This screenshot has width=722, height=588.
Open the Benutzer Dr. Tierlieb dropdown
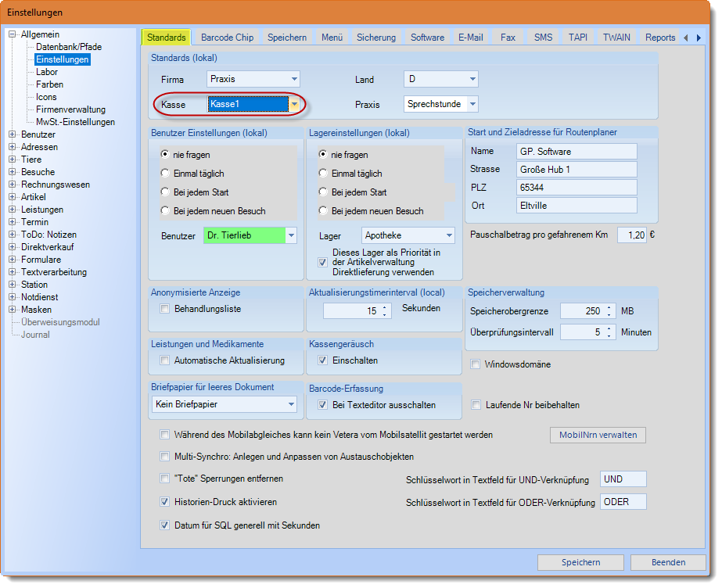(291, 235)
